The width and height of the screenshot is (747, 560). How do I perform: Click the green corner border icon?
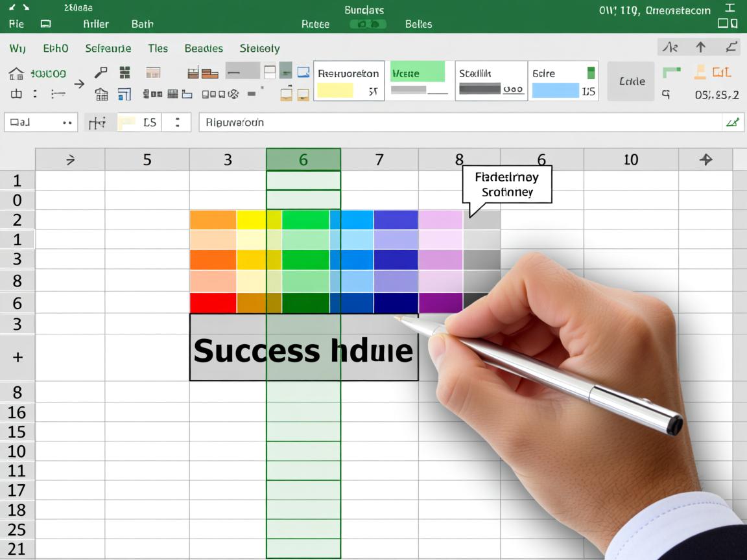tap(671, 73)
